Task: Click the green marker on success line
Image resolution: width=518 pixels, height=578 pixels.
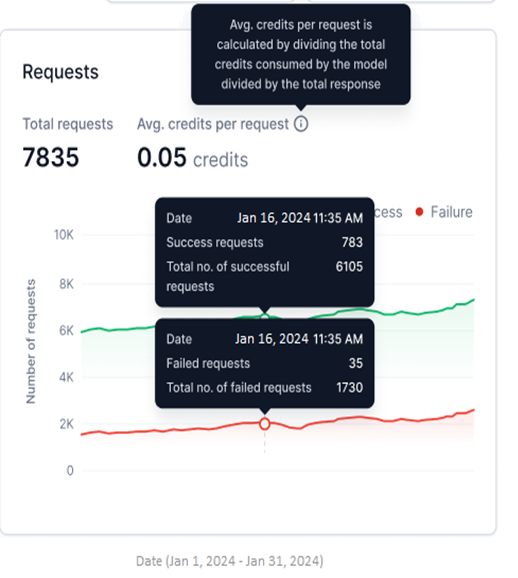Action: (264, 316)
